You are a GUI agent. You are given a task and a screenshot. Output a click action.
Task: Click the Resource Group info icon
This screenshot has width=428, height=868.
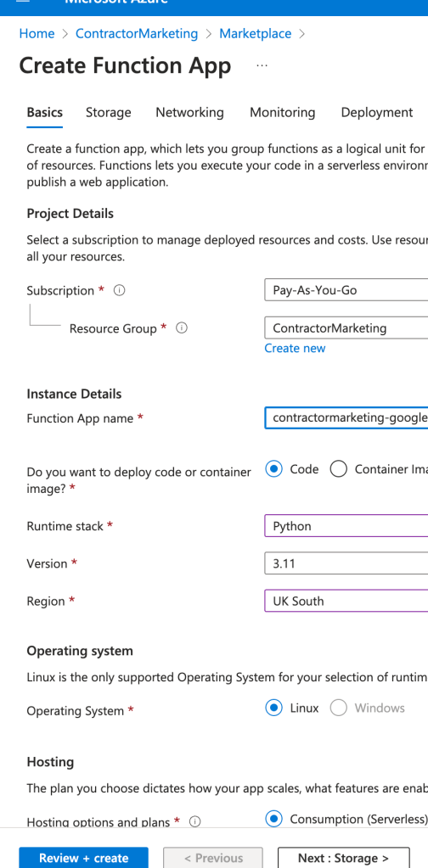[x=182, y=328]
